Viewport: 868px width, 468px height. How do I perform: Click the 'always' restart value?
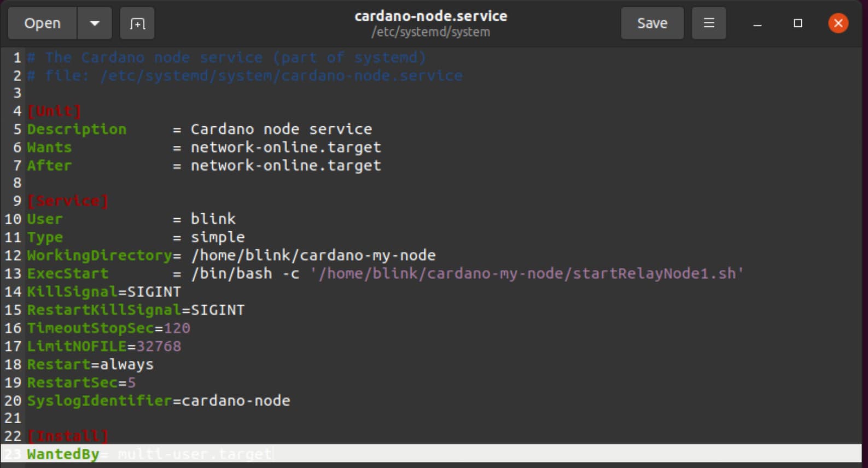(x=127, y=365)
